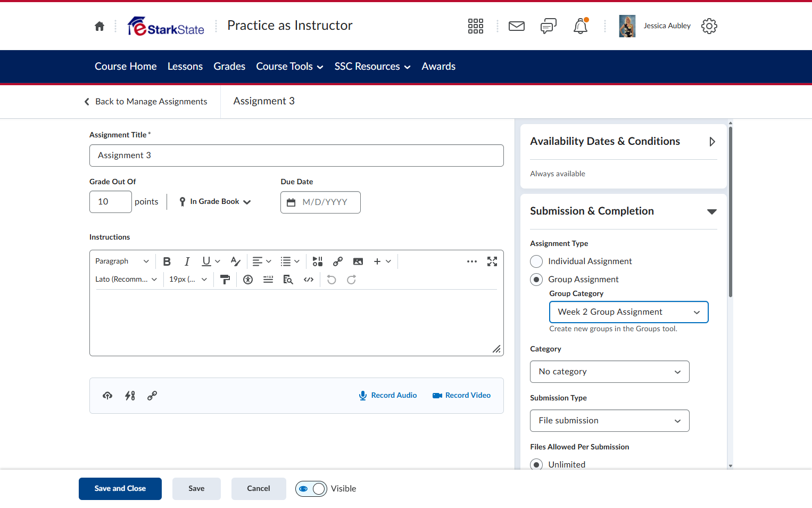Open message alerts envelope icon
Image resolution: width=812 pixels, height=508 pixels.
tap(517, 26)
